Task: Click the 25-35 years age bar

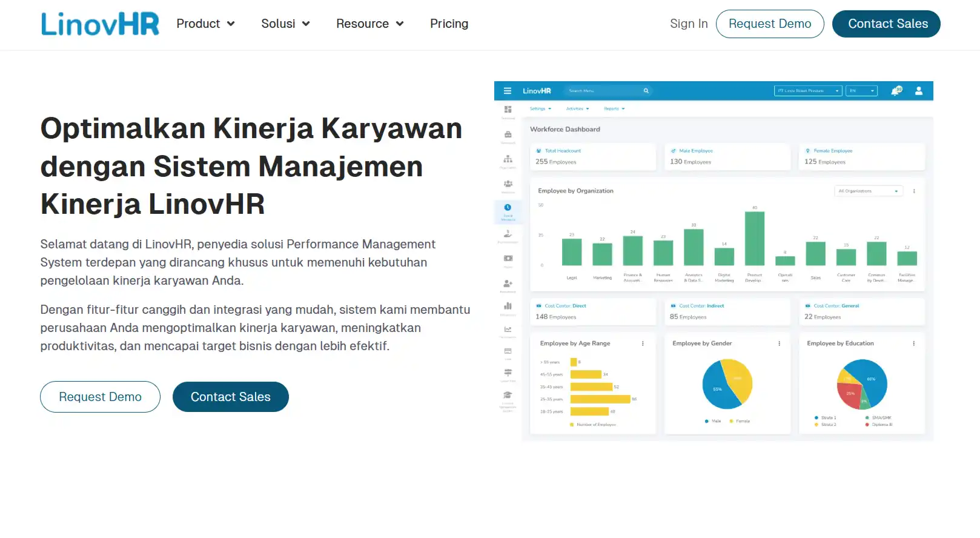Action: click(x=600, y=399)
